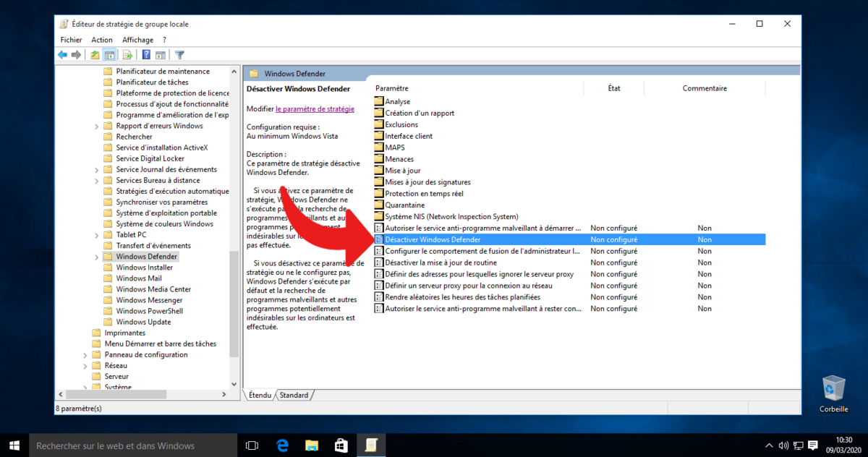Select Windows Installer in the tree
This screenshot has height=457, width=868.
[x=145, y=268]
